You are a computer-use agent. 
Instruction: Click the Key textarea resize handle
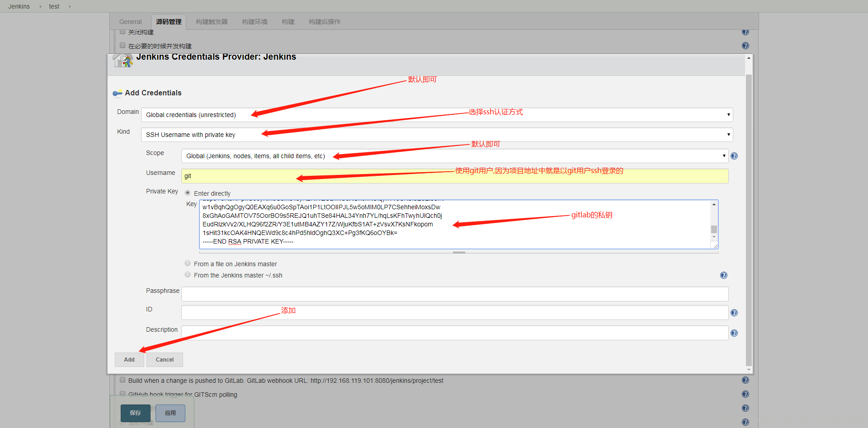[715, 245]
